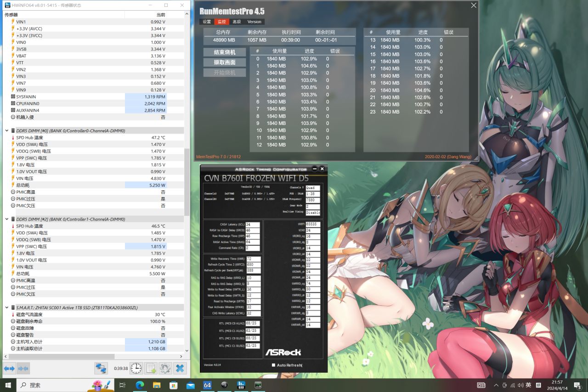Show hidden tray icons chevron
Image resolution: width=588 pixels, height=392 pixels.
496,385
